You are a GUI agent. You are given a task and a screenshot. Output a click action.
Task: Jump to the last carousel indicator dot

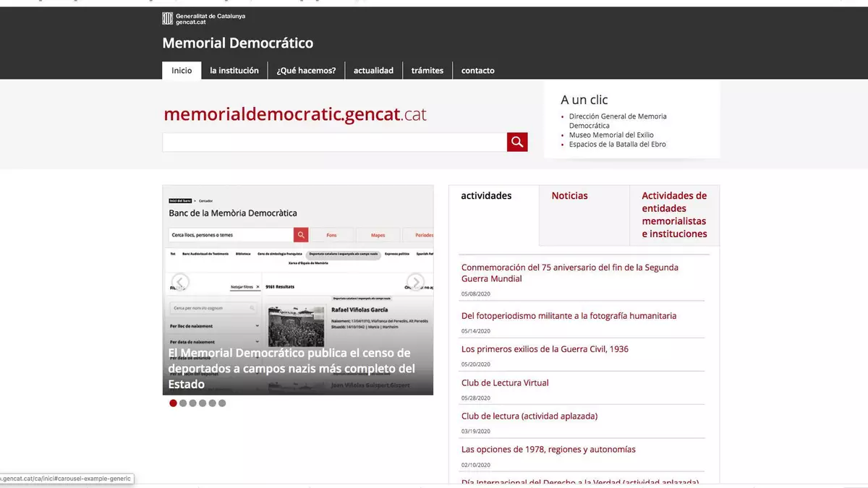click(x=222, y=403)
